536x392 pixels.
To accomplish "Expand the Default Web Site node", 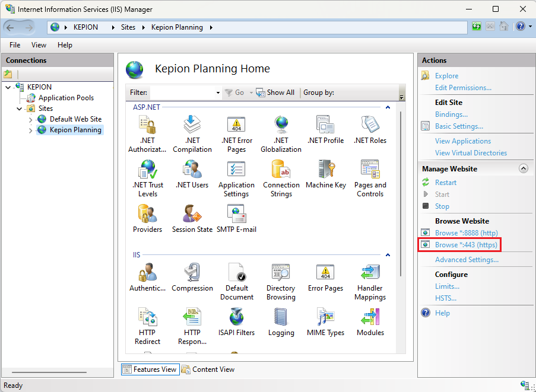I will 30,120.
